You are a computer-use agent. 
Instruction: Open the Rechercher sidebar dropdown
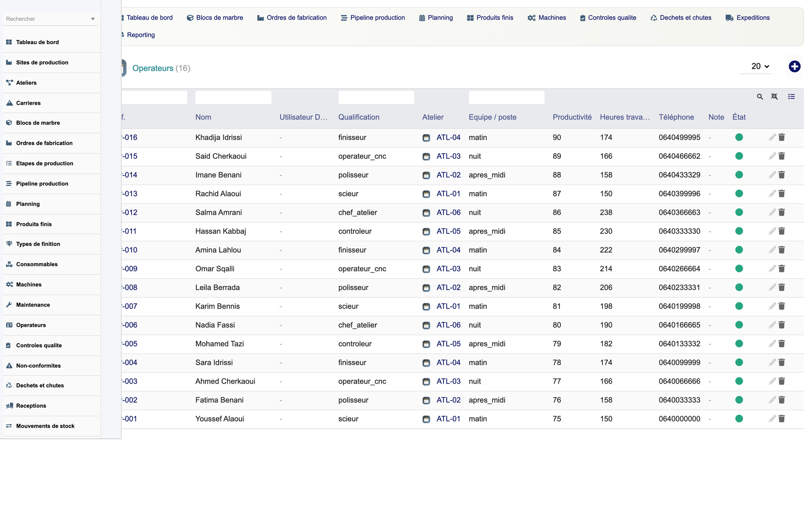pos(50,19)
